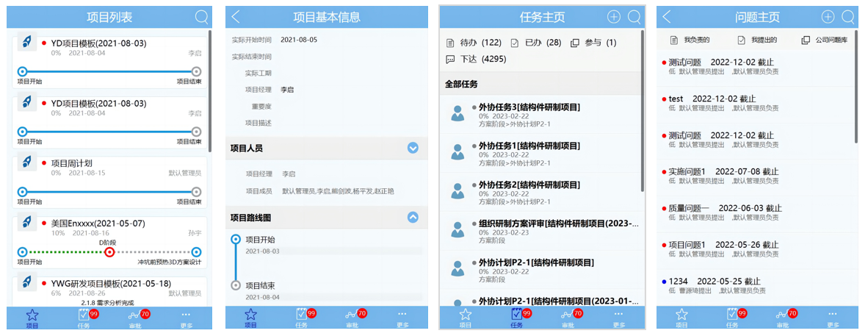868x336 pixels.
Task: Collapse the 项目路线图 section arrow
Action: (x=413, y=218)
